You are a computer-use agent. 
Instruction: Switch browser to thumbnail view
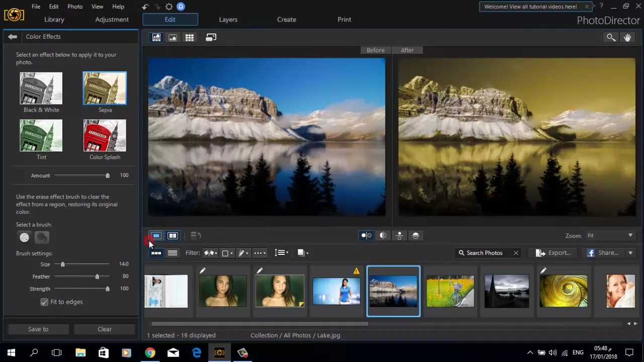tap(156, 253)
